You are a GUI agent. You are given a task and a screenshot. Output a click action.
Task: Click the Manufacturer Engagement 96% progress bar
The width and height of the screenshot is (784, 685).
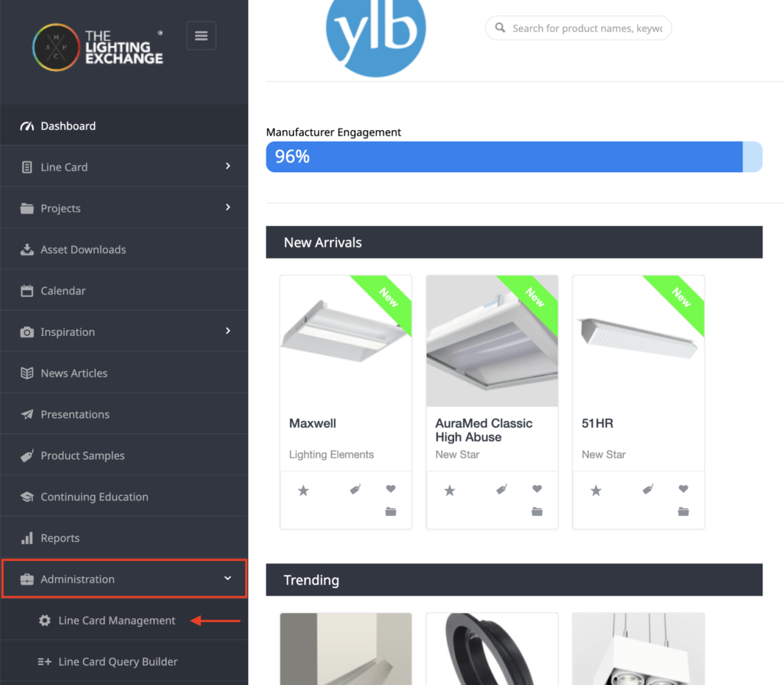(x=514, y=157)
